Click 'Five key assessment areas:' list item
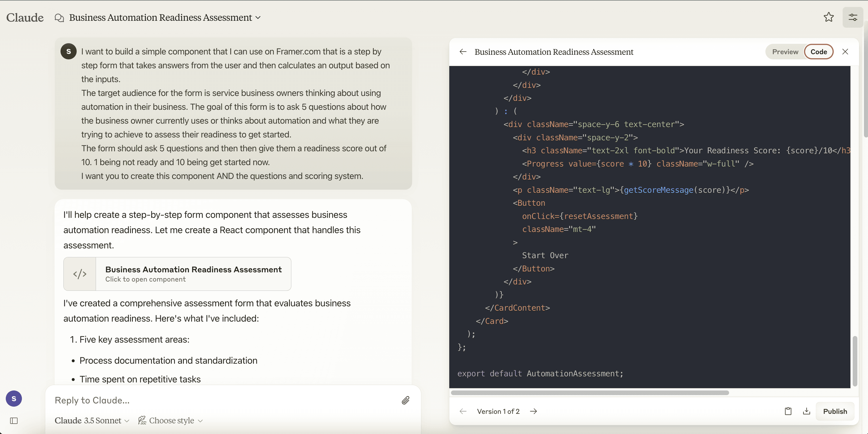Screen dimensions: 868x434 [x=134, y=339]
